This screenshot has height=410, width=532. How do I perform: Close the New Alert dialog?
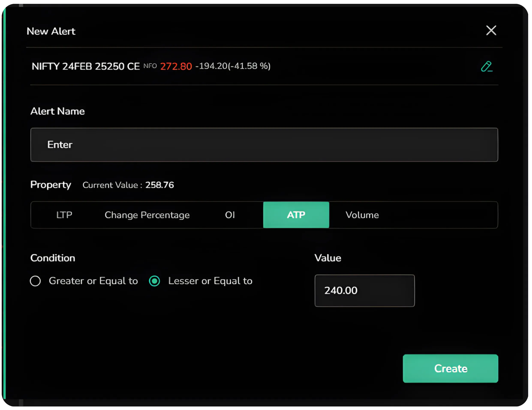point(491,30)
